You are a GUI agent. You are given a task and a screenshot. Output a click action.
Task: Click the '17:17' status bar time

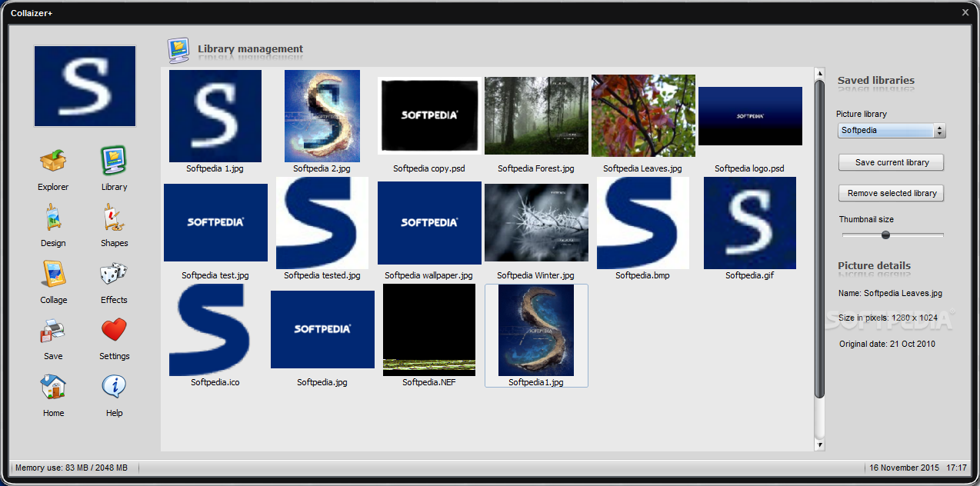tap(956, 468)
